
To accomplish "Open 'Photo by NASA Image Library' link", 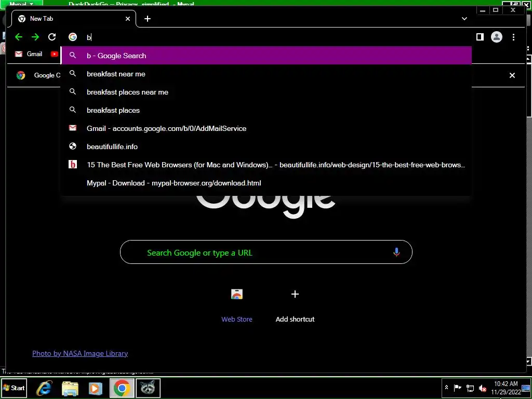I will point(80,353).
